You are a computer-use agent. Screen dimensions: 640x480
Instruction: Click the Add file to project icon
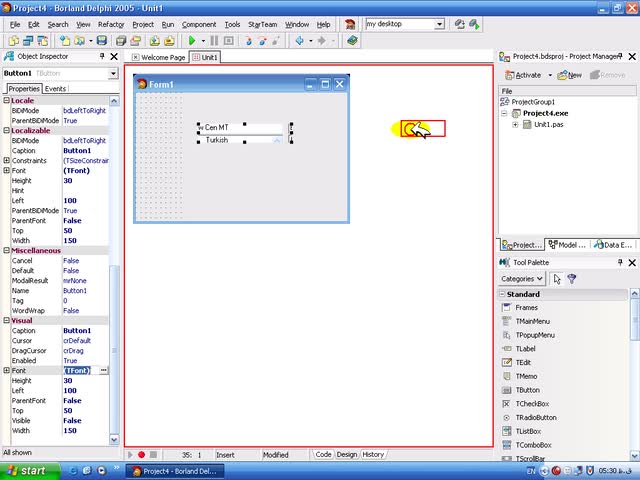(x=154, y=40)
